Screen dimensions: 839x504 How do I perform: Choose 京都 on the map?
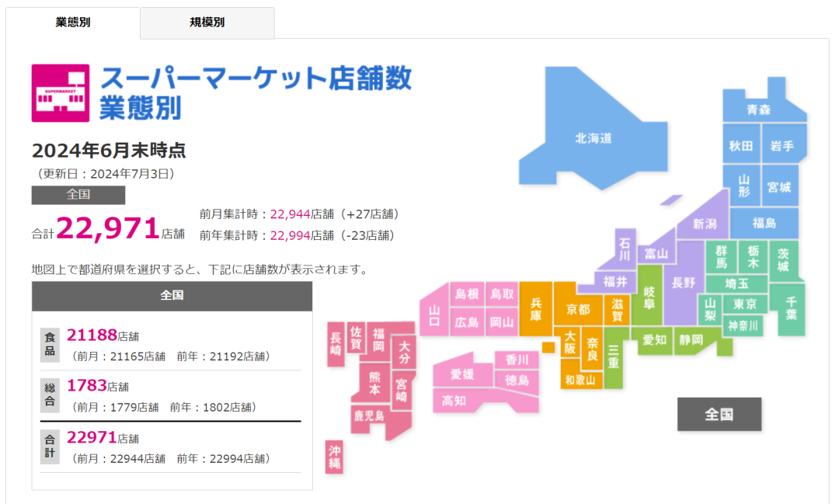tap(578, 309)
